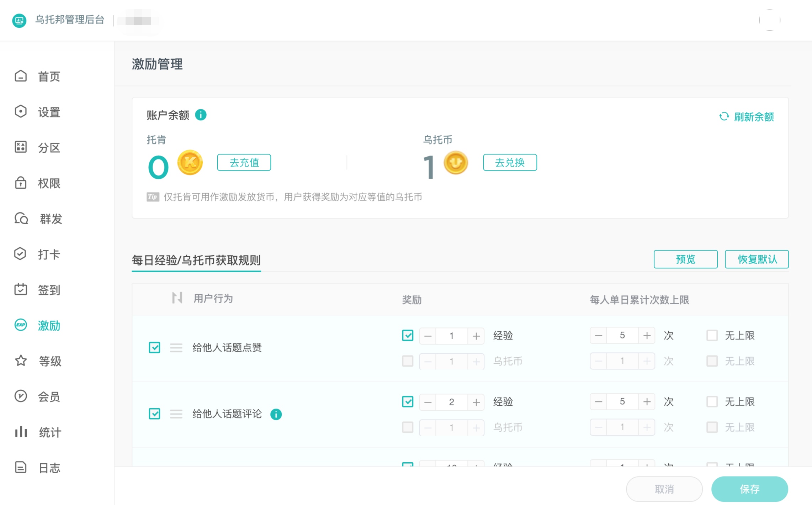Click the 刷新余额 refresh icon
Image resolution: width=812 pixels, height=505 pixels.
pos(724,116)
